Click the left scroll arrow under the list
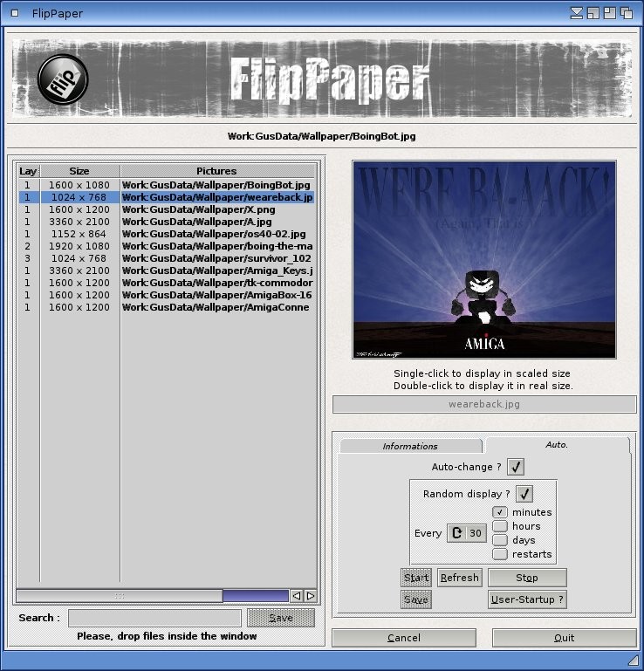The height and width of the screenshot is (671, 644). point(297,596)
